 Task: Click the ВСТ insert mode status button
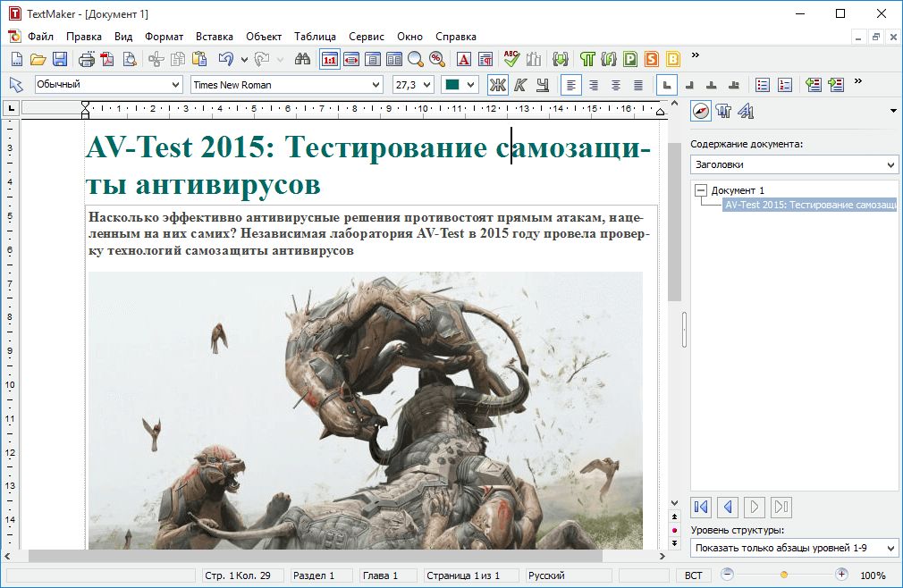point(693,575)
